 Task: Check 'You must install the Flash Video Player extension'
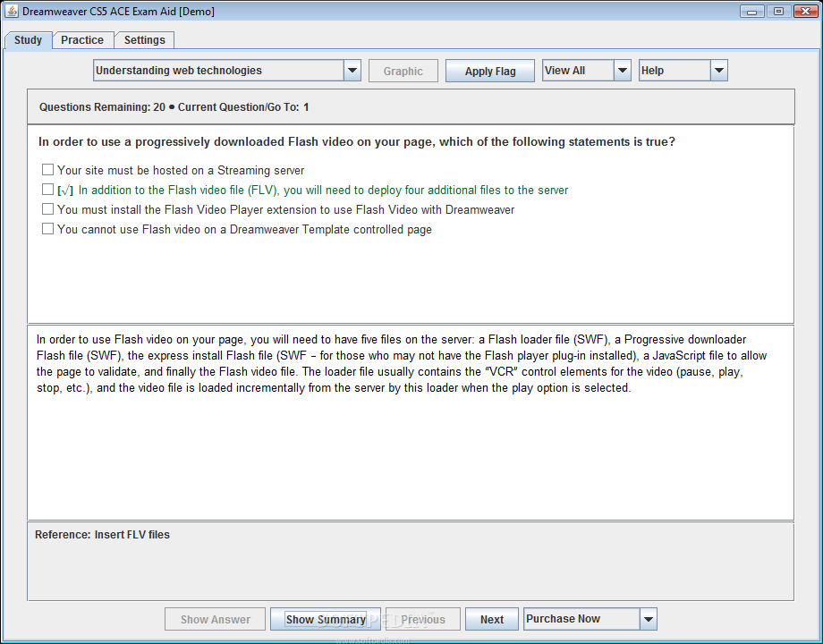(47, 209)
